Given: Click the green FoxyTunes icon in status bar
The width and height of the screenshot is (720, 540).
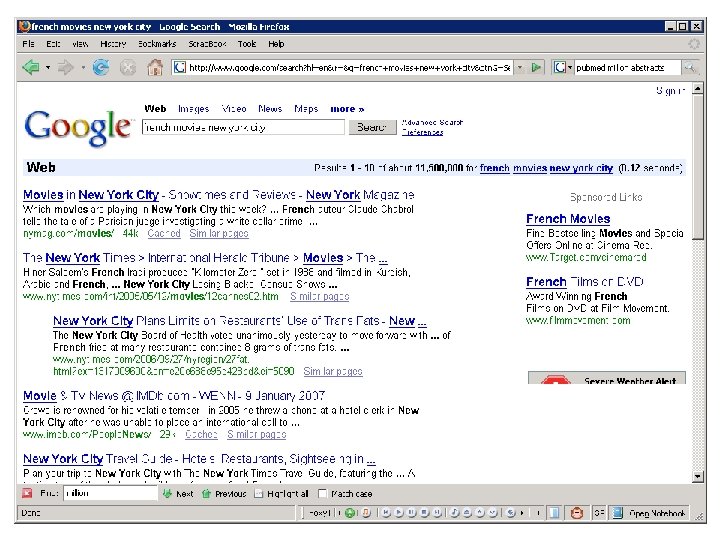Looking at the screenshot, I should [x=350, y=512].
